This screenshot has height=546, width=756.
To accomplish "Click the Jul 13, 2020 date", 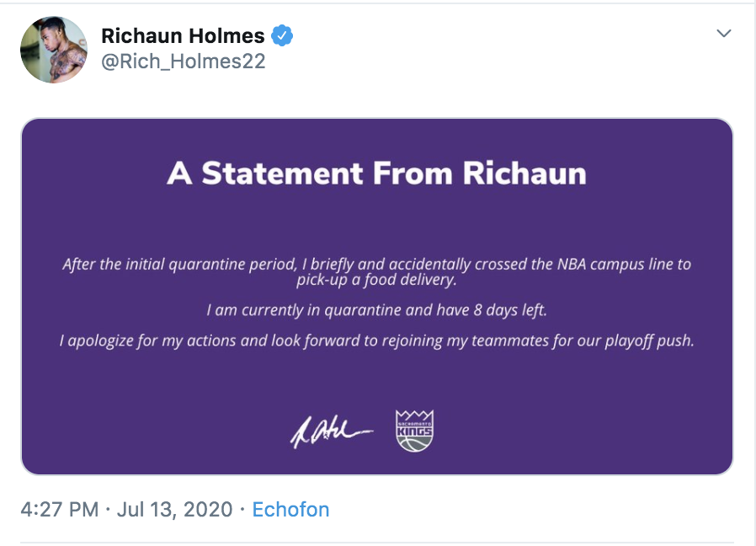I will 177,510.
